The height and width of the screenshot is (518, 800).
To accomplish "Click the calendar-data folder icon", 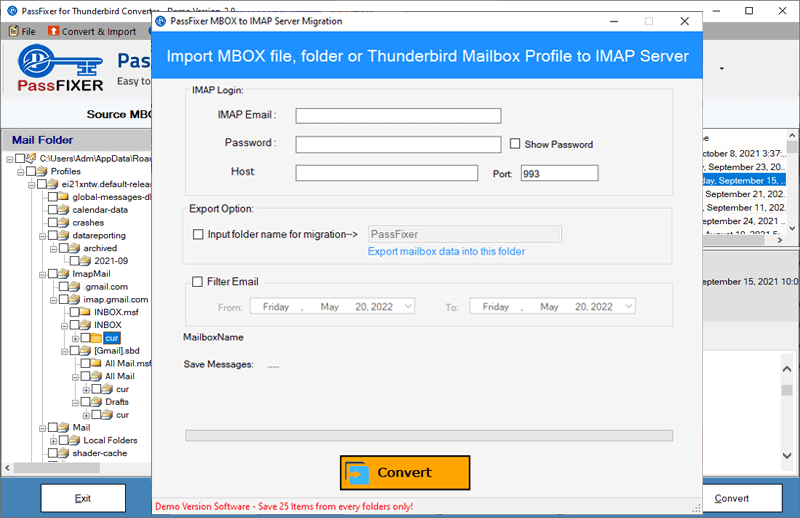I will tap(64, 209).
